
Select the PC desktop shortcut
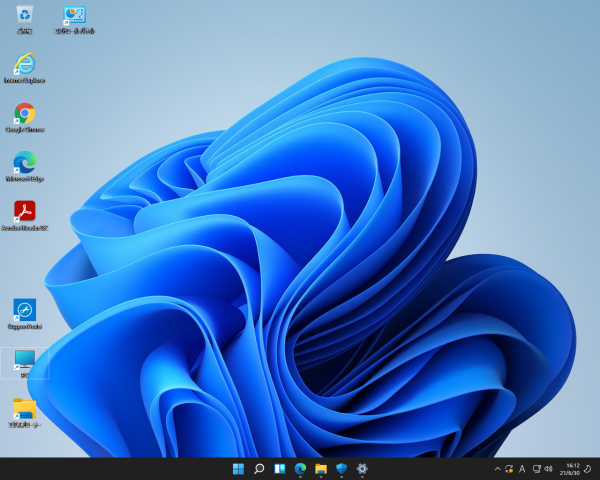point(25,363)
